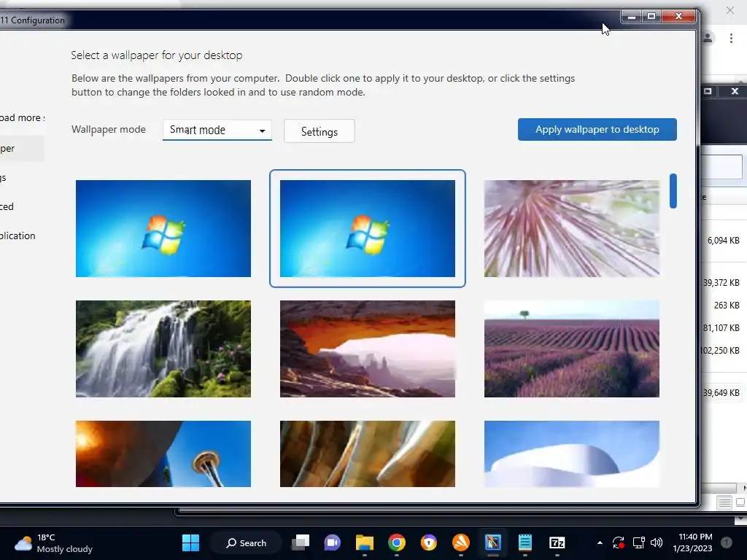
Task: Select the 6,094 KB file size entry
Action: (x=723, y=241)
